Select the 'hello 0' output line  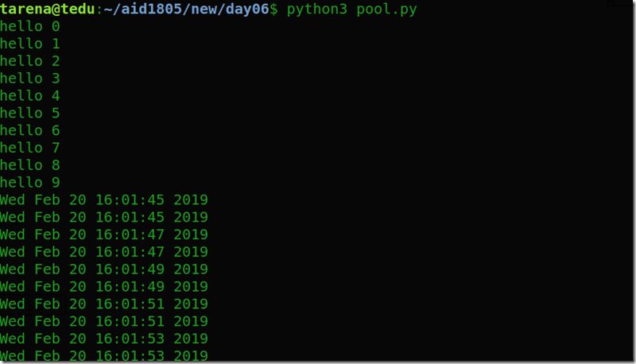point(30,26)
